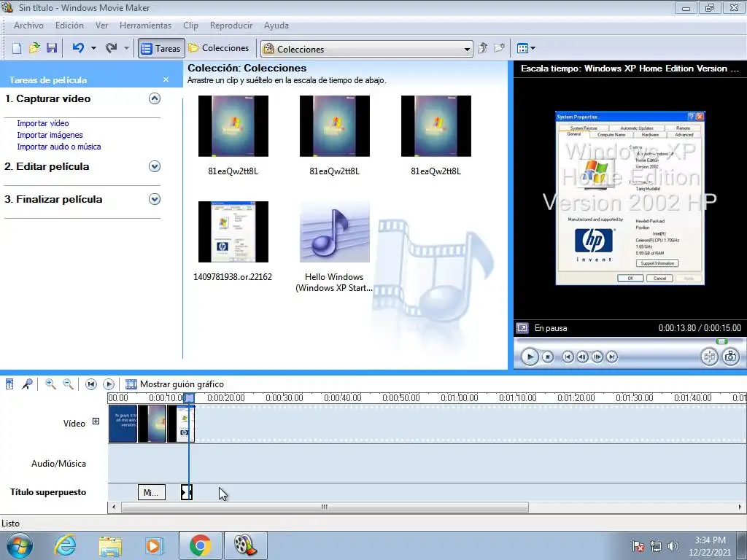Click the Importar audio o música link
Screen dimensions: 747x560
(59, 147)
